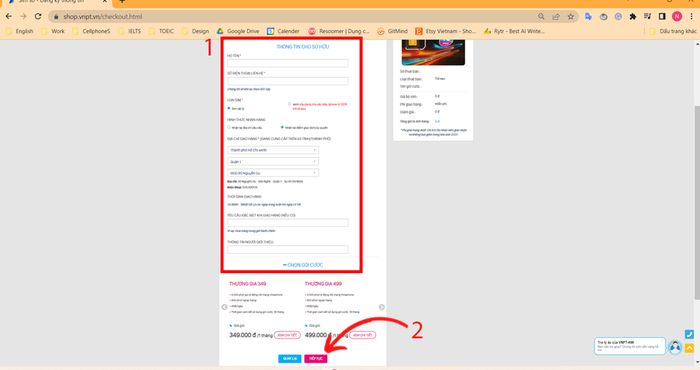Viewport: 700px width, 370px height.
Task: Select the Sim vật lý radio option
Action: pos(229,108)
